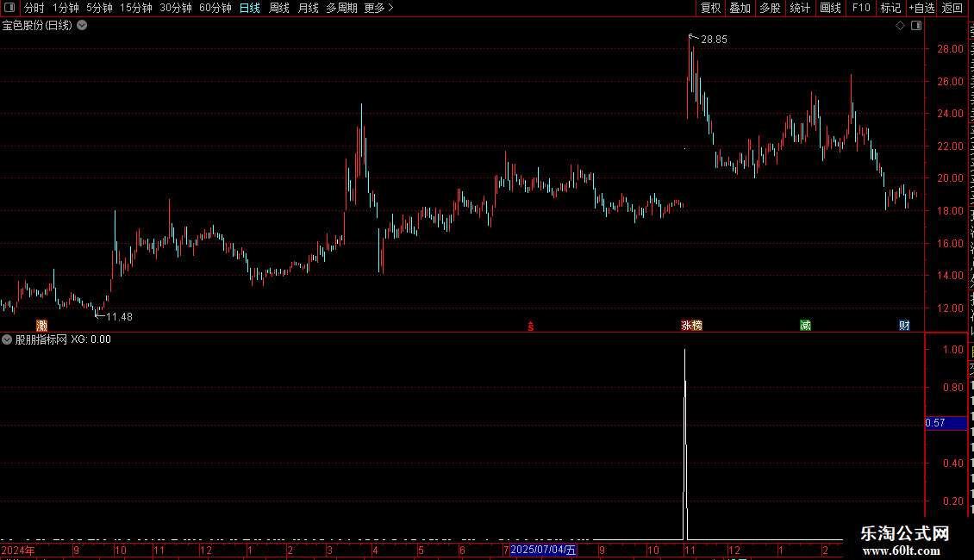
Task: Click the diamond icon in chart header
Action: click(900, 26)
